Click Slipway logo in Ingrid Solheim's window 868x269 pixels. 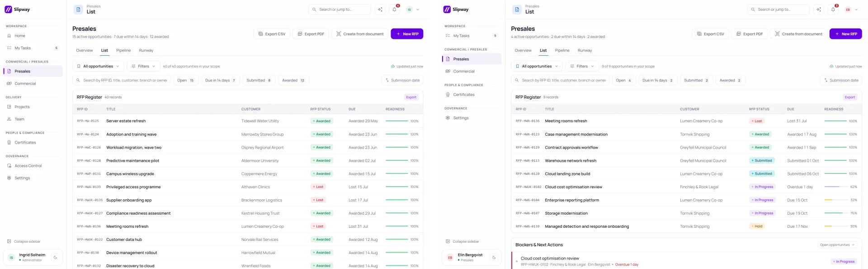(x=17, y=9)
